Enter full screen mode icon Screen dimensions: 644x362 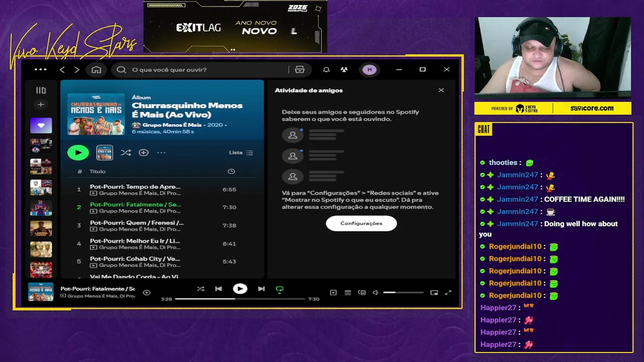click(448, 292)
